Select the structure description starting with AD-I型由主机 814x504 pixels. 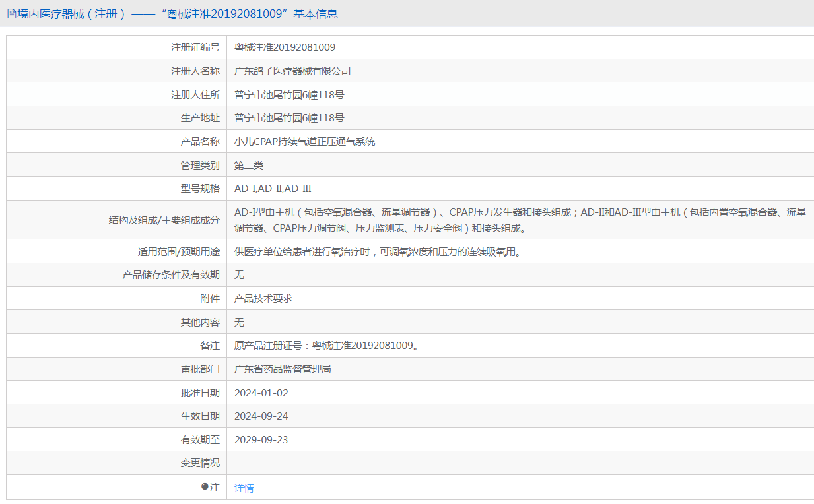pos(520,220)
